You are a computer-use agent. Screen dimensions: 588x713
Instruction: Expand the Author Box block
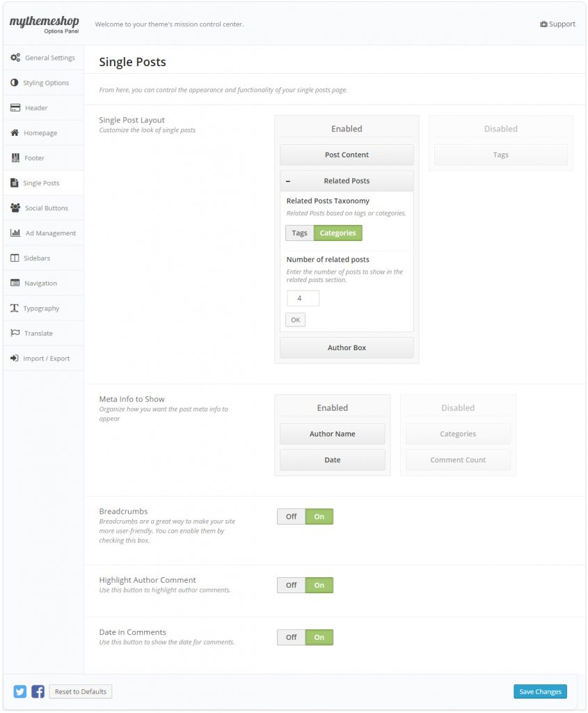click(x=347, y=347)
